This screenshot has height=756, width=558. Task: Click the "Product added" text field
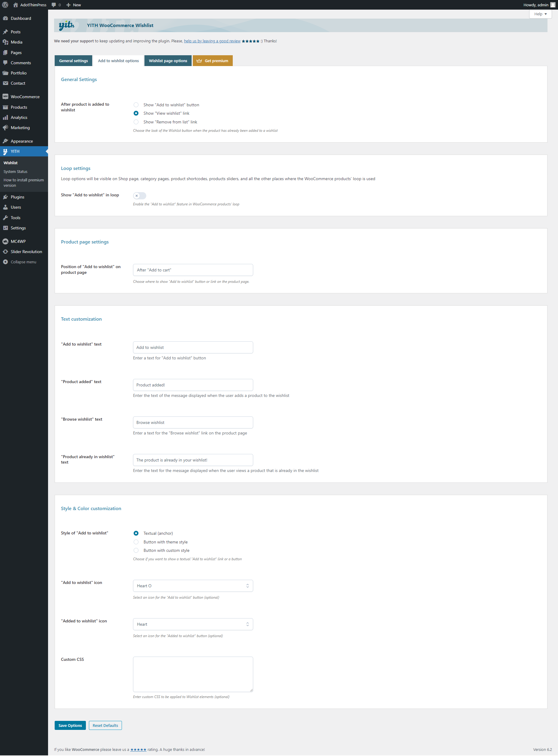point(193,385)
